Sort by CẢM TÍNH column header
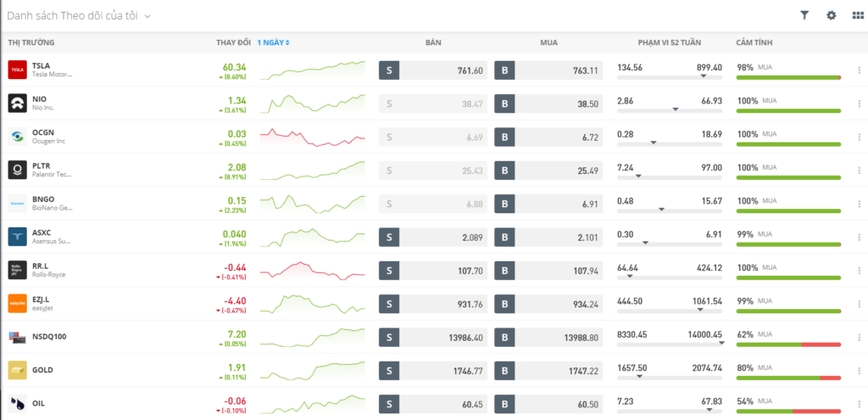Image resolution: width=868 pixels, height=420 pixels. [x=754, y=42]
